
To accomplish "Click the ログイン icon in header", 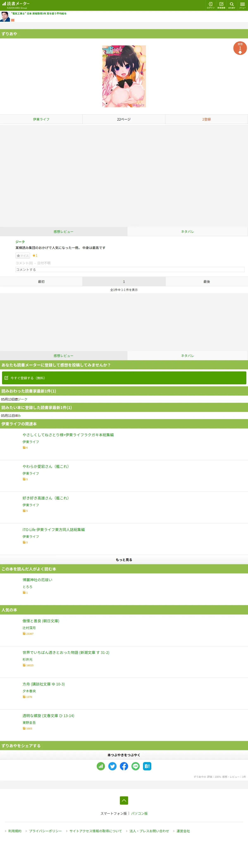I will 211,5.
